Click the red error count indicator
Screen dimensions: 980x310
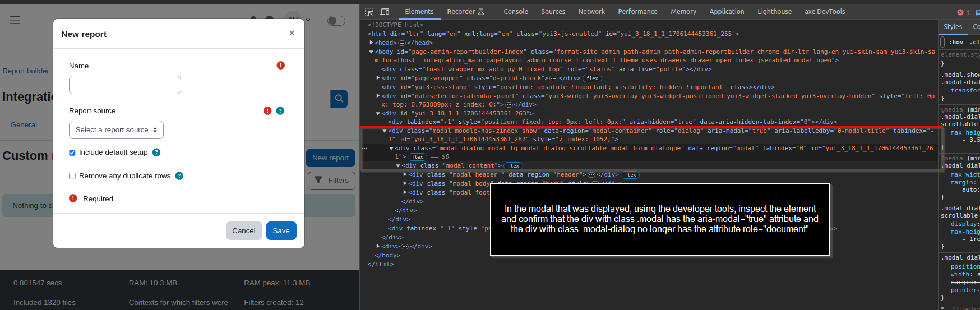pyautogui.click(x=963, y=12)
